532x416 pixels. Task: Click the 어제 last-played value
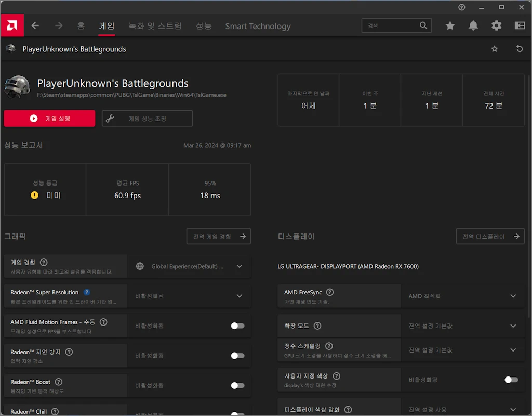pyautogui.click(x=309, y=106)
